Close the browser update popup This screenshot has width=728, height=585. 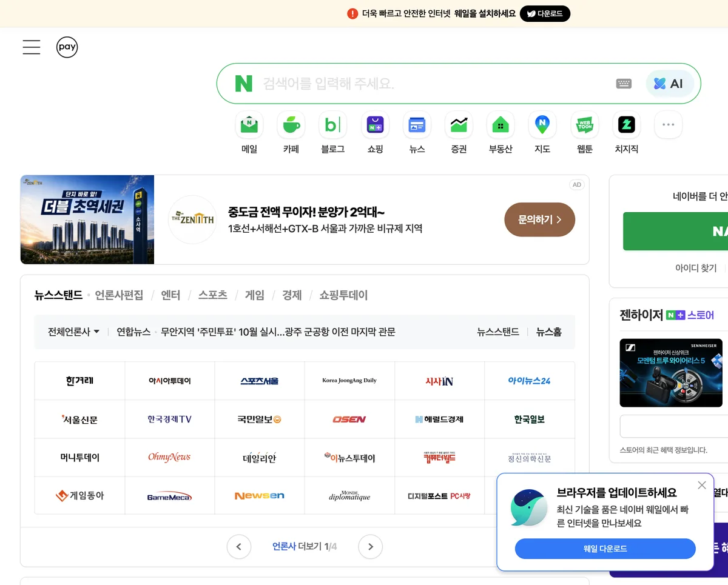coord(702,485)
